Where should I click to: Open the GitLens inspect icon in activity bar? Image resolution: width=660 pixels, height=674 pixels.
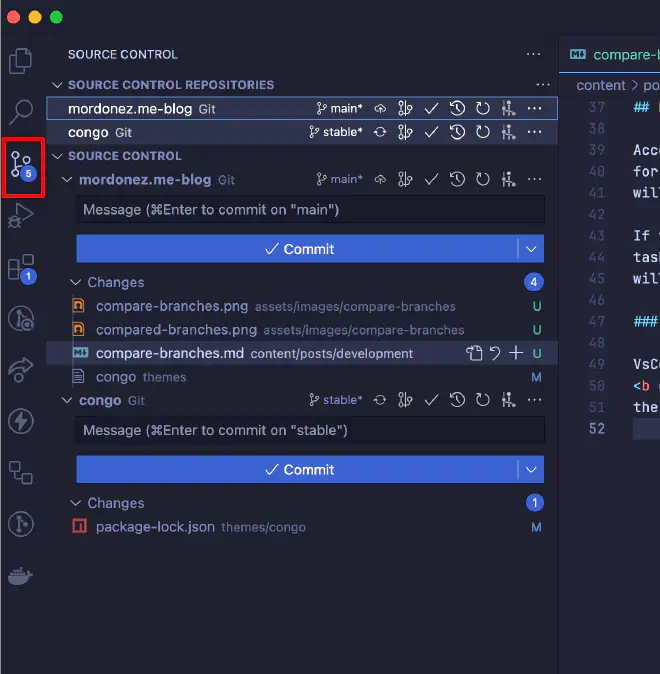point(20,319)
